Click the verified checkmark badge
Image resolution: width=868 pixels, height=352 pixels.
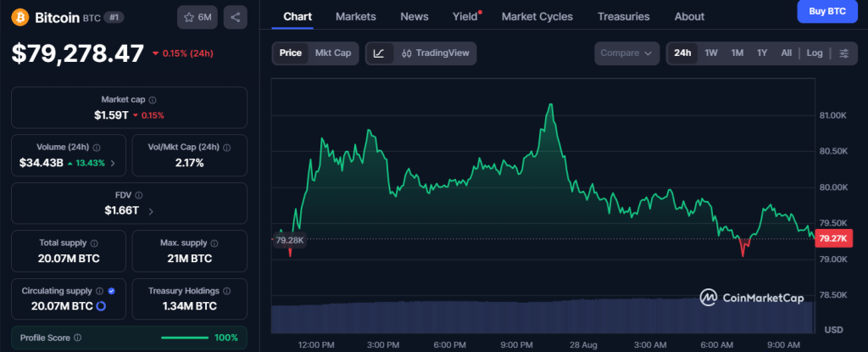[111, 291]
